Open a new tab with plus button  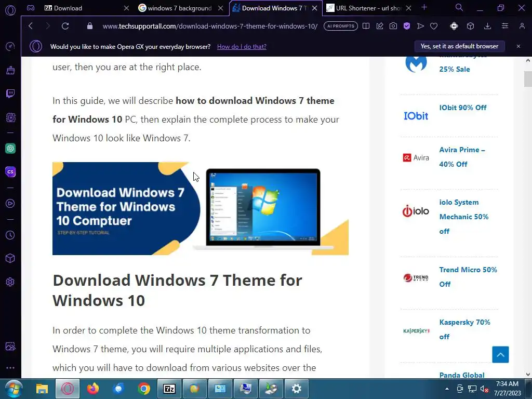coord(424,7)
